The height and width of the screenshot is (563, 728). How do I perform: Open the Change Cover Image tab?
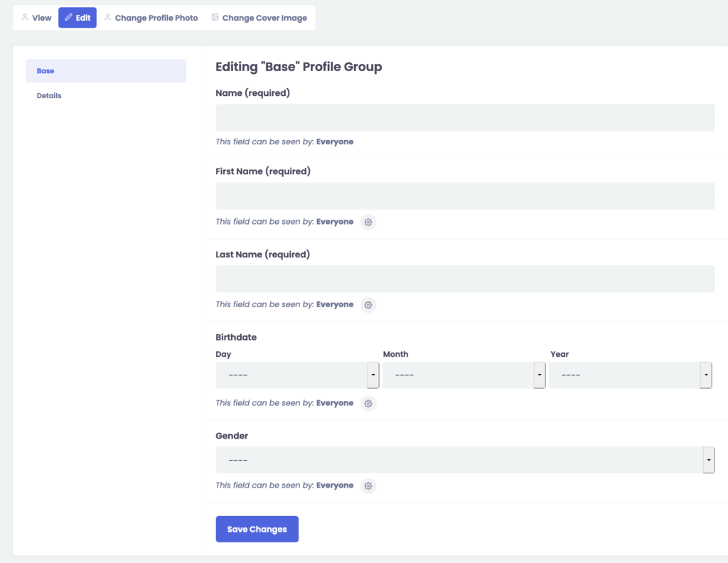[x=259, y=18]
